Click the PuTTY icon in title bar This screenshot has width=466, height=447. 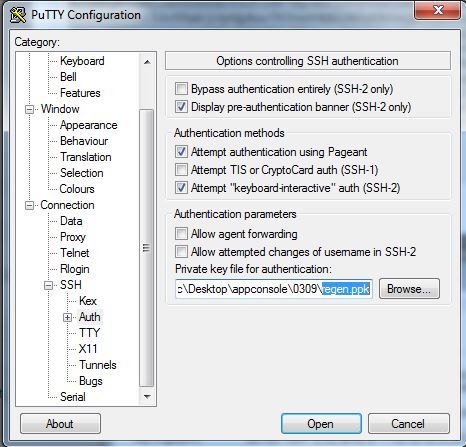click(x=18, y=15)
